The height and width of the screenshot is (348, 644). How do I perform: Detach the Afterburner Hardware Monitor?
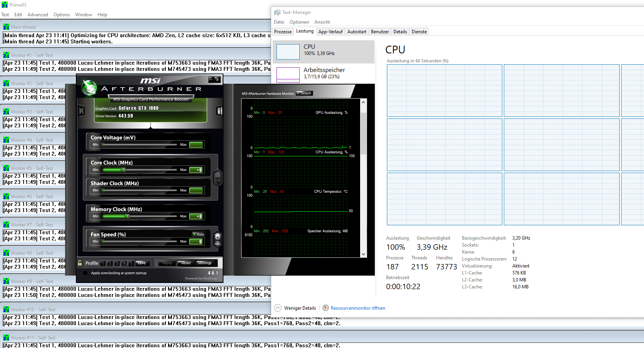point(304,93)
